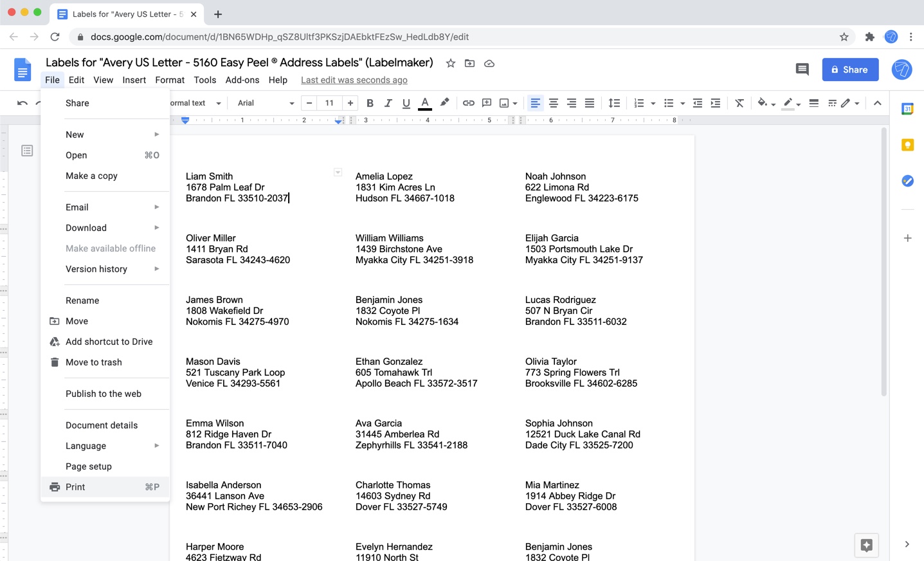Open Google Calendar in the side panel
Viewport: 924px width, 561px height.
point(907,109)
